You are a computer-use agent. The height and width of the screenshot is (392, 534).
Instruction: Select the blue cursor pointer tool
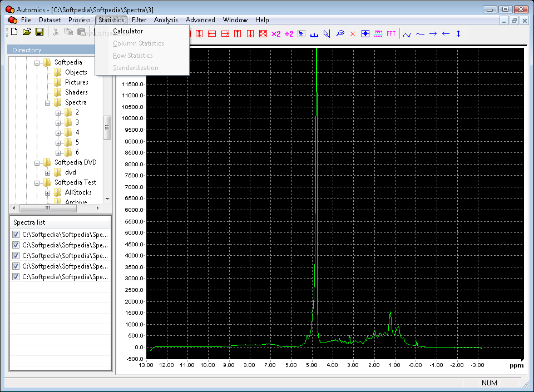pyautogui.click(x=327, y=34)
